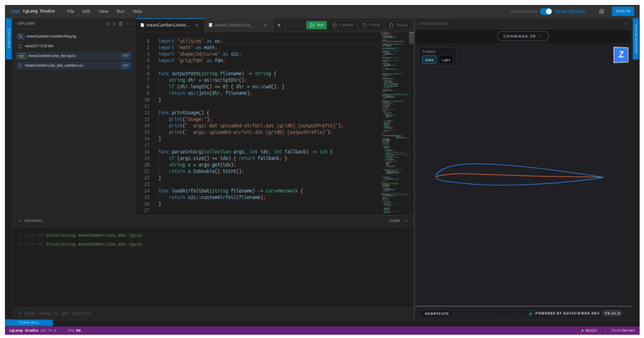Open the View menu
The height and width of the screenshot is (338, 644).
click(x=104, y=11)
